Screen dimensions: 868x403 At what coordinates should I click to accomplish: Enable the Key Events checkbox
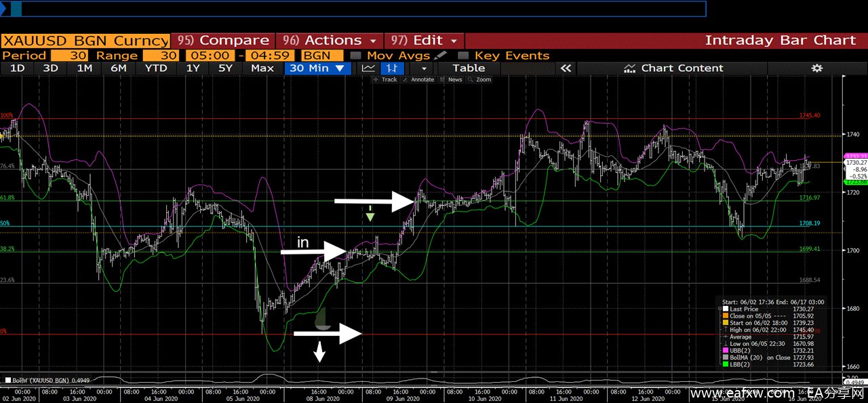click(463, 56)
